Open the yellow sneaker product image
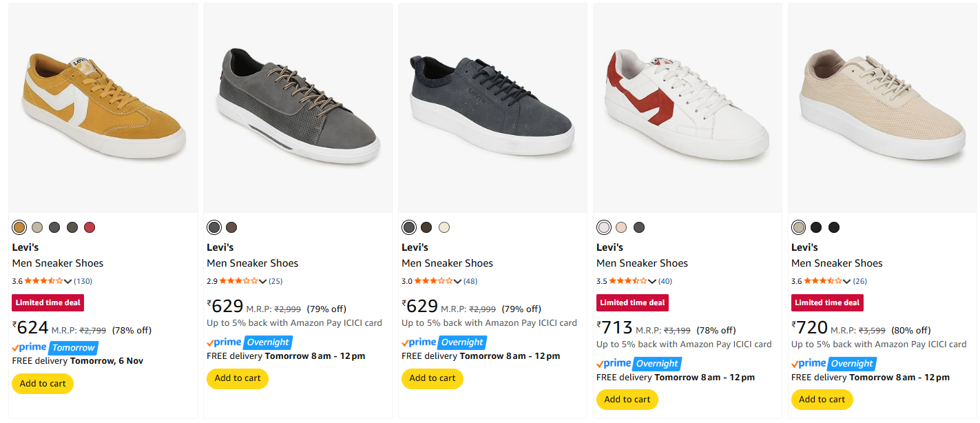This screenshot has height=423, width=980. coord(103,107)
